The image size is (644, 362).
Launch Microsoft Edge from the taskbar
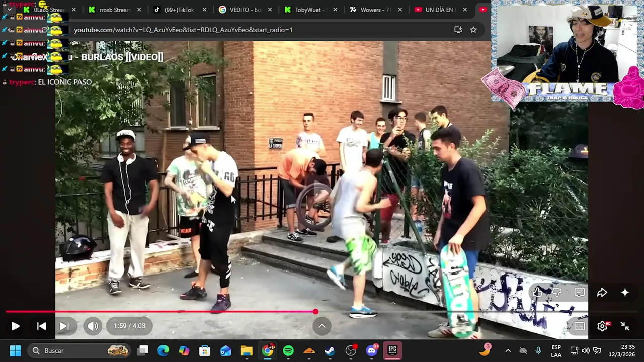click(x=164, y=350)
